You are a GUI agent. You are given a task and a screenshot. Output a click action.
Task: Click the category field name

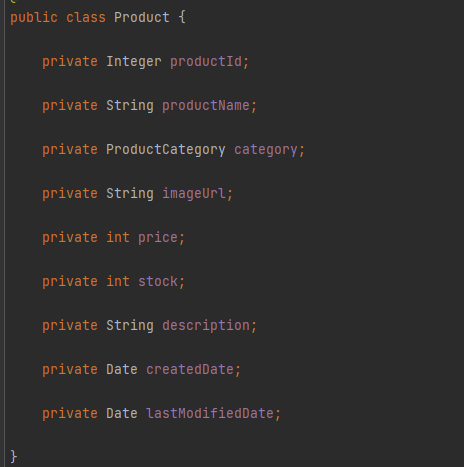coord(266,150)
